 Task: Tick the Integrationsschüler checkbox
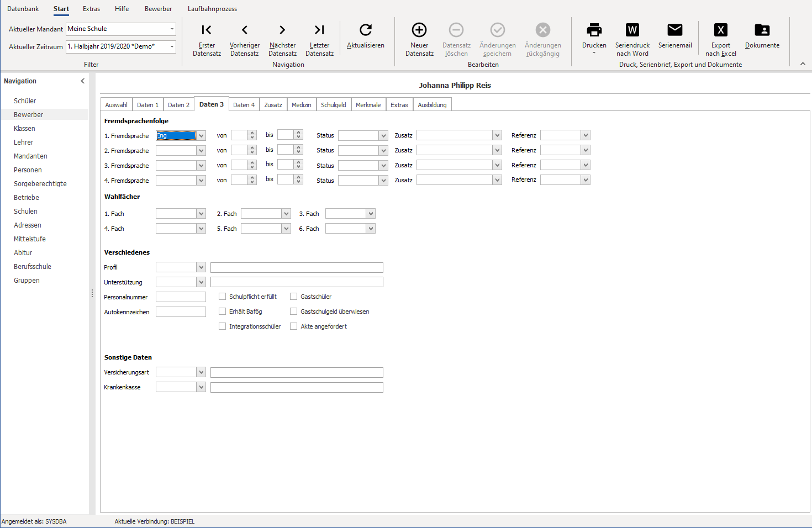coord(222,326)
